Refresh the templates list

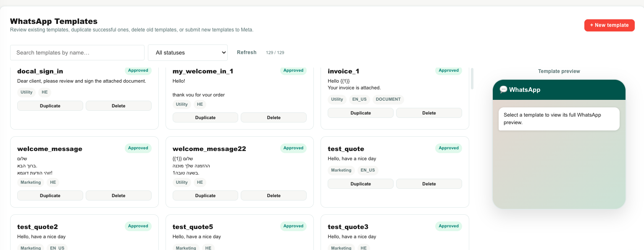[x=247, y=52]
